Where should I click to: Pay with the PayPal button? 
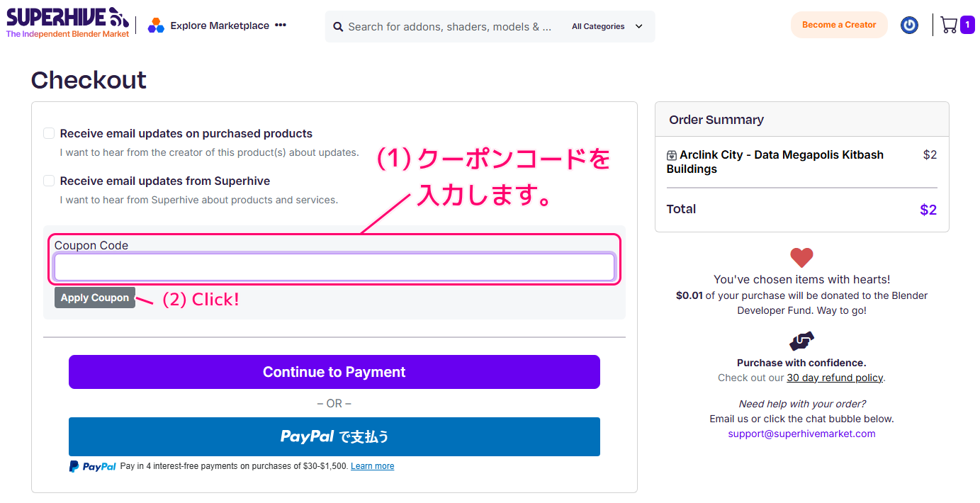(334, 436)
